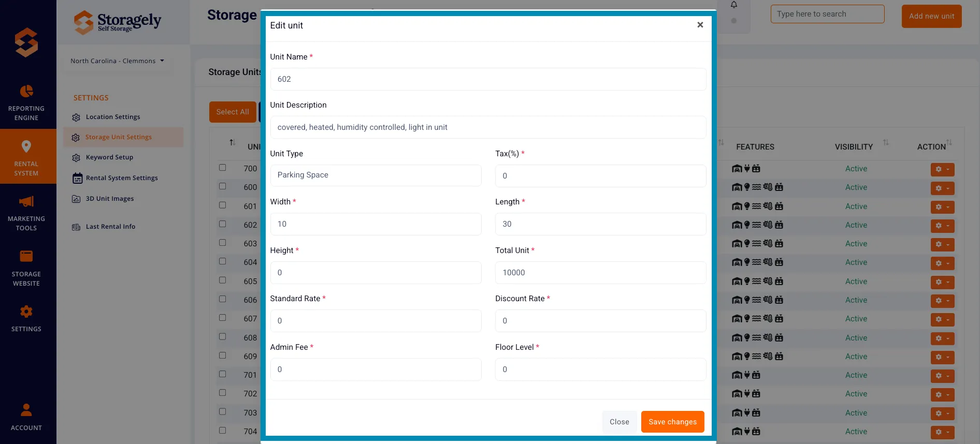Image resolution: width=980 pixels, height=444 pixels.
Task: Click the Unit Name input field
Action: (x=488, y=79)
